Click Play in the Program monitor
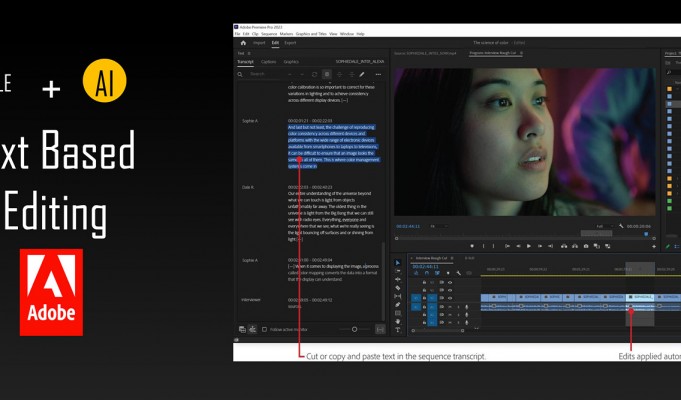The image size is (681, 400). point(529,246)
